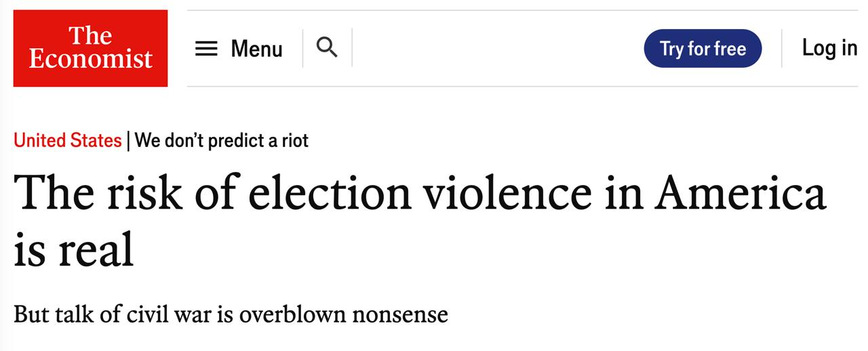Click The Economist red logo
The height and width of the screenshot is (351, 868).
(x=90, y=48)
